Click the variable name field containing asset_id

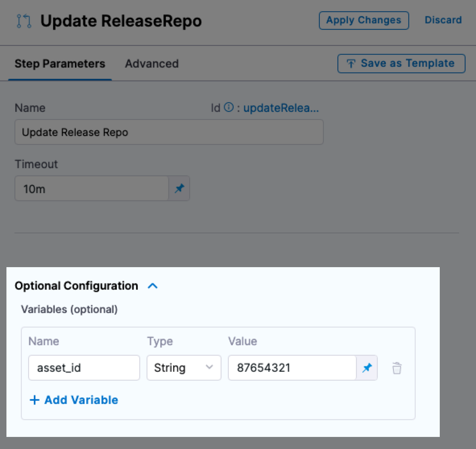click(84, 368)
